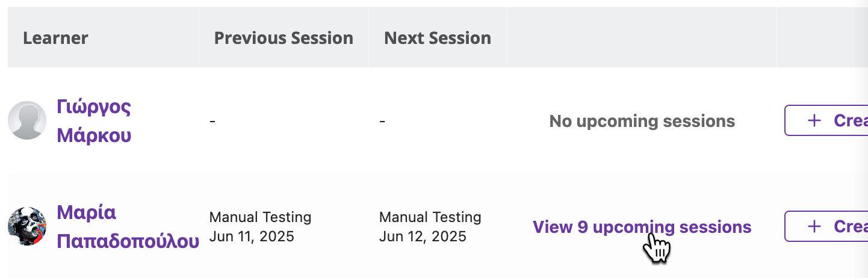Select Manual Testing text under Next Session
This screenshot has height=278, width=868.
tap(430, 217)
